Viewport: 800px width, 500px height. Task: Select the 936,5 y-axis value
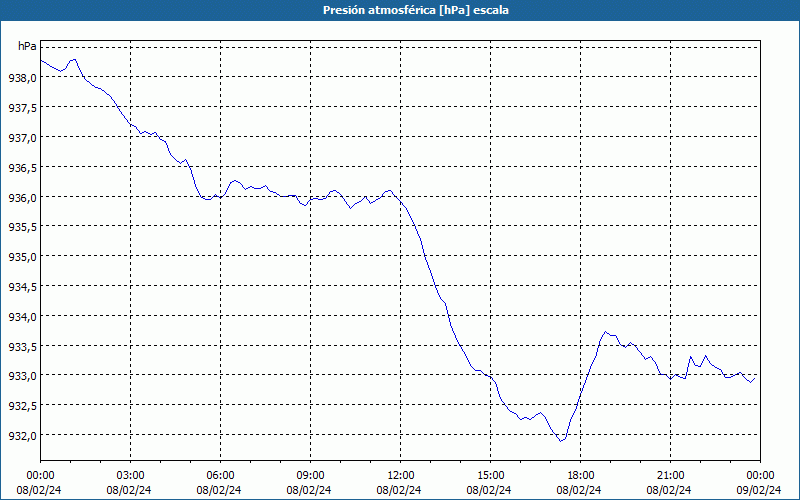pos(22,167)
